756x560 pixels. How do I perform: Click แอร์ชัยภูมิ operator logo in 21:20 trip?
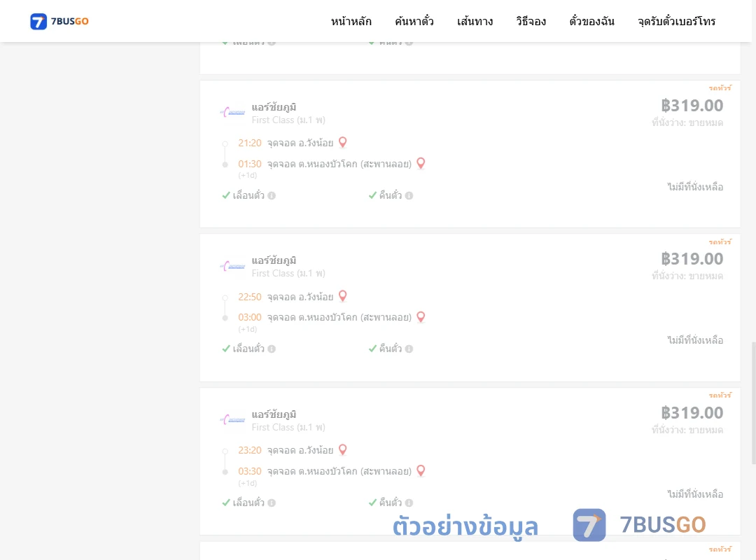(233, 113)
